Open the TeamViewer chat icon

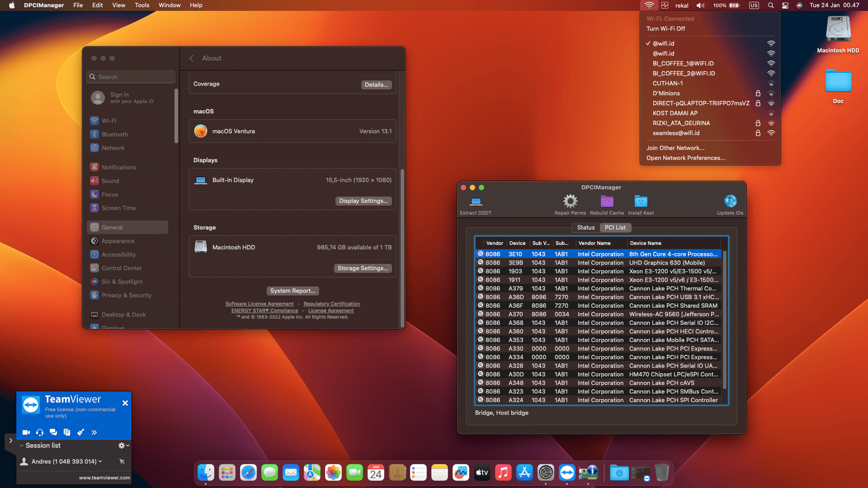coord(53,432)
